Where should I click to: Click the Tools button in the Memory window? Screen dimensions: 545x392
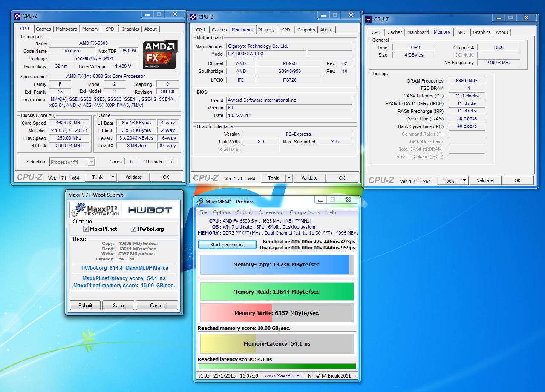pos(449,181)
